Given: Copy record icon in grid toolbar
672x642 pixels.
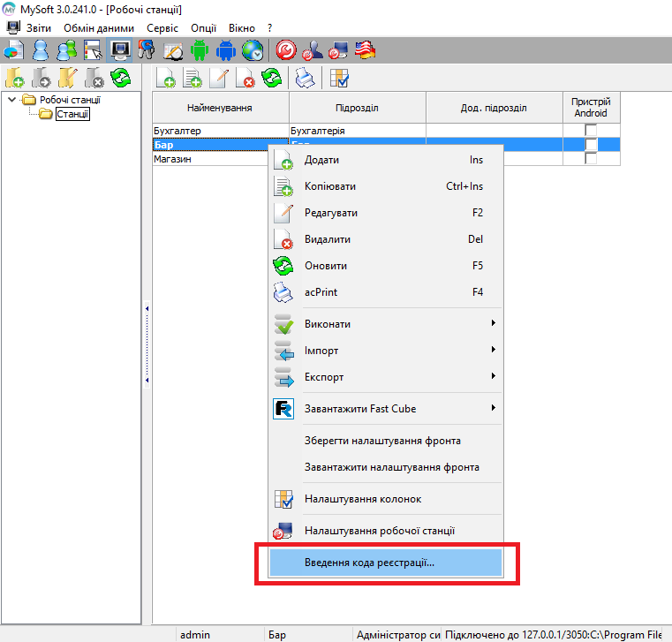Looking at the screenshot, I should tap(193, 78).
